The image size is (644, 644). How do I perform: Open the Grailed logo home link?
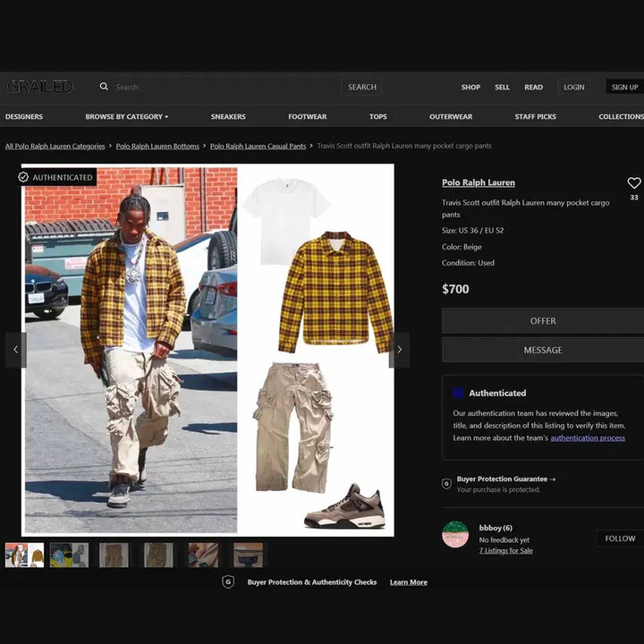40,87
